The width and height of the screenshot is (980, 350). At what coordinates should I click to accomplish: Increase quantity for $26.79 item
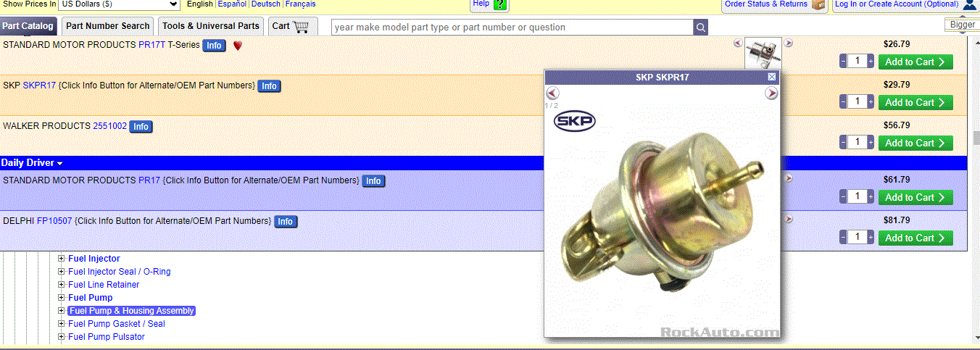point(871,62)
